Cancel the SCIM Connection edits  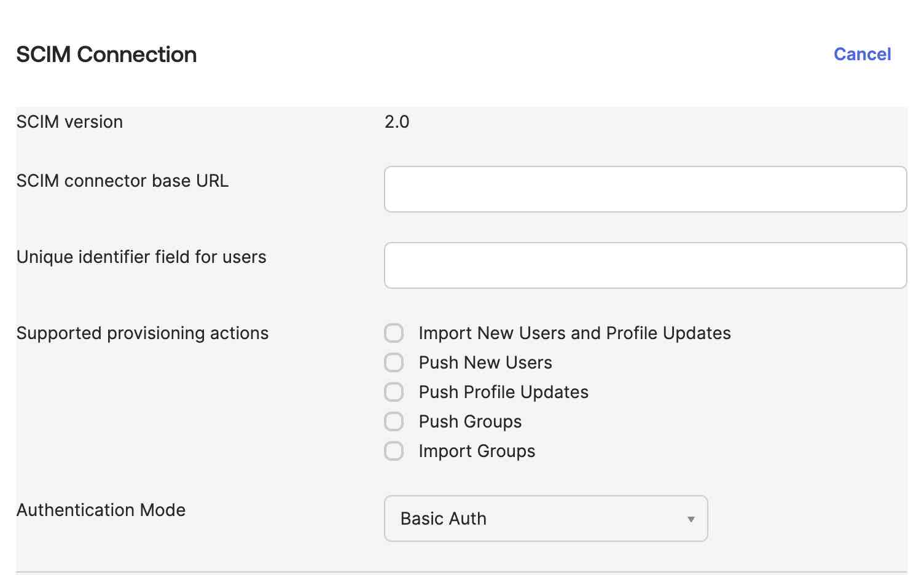tap(862, 54)
